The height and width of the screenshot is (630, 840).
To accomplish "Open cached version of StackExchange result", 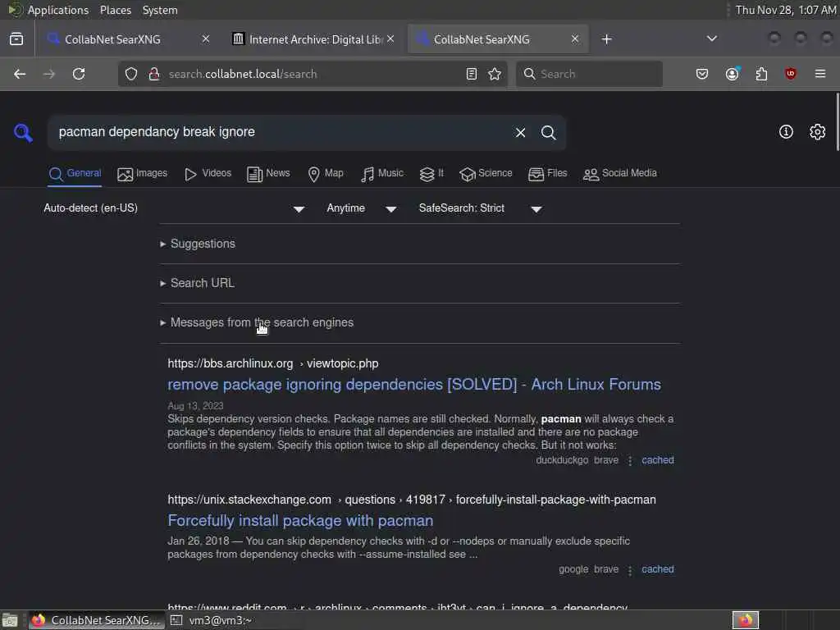I will [x=658, y=569].
